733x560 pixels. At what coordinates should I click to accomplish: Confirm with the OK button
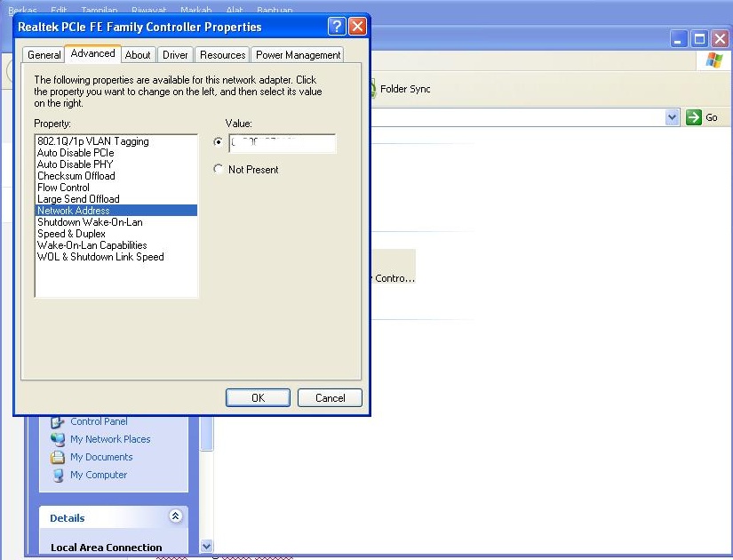[x=258, y=397]
